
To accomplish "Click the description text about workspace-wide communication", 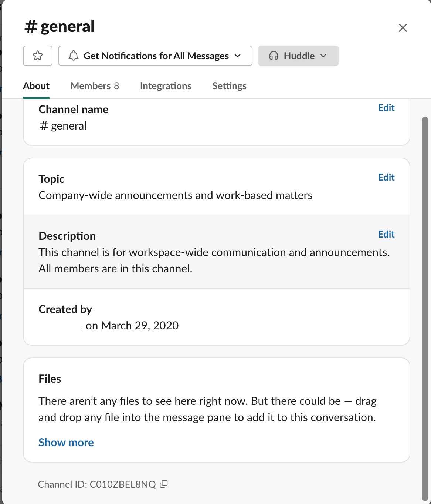I will click(214, 261).
